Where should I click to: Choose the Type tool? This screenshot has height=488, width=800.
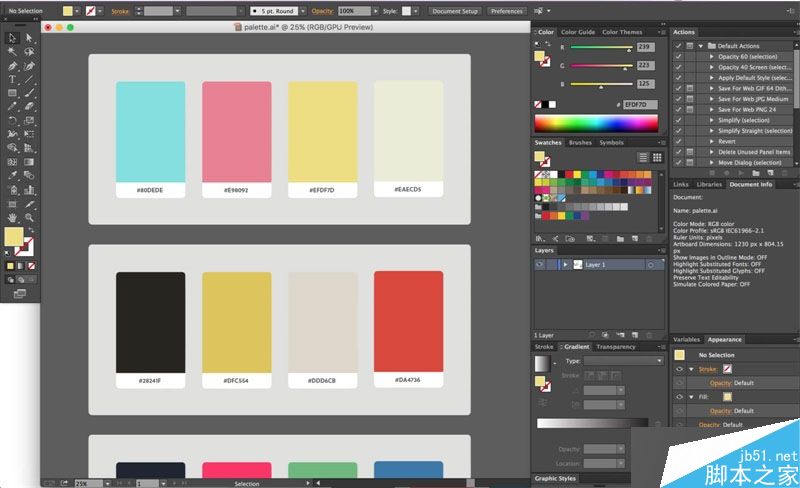pos(12,79)
